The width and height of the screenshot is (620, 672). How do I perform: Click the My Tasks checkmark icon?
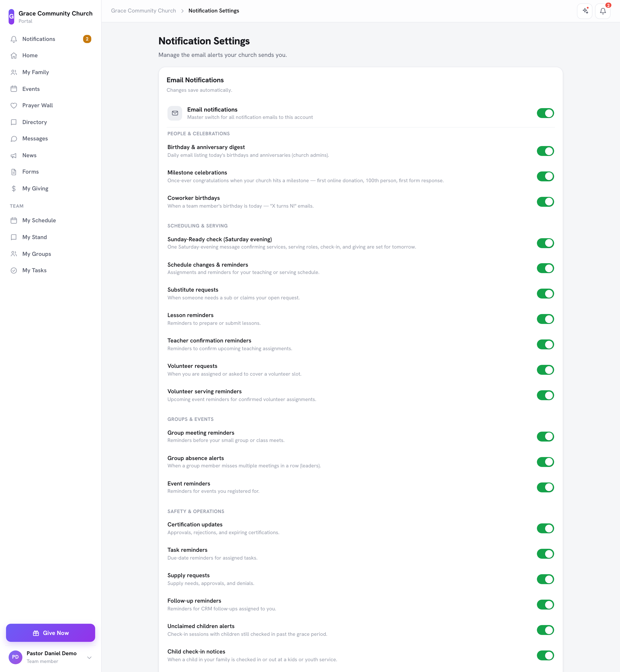pyautogui.click(x=14, y=271)
